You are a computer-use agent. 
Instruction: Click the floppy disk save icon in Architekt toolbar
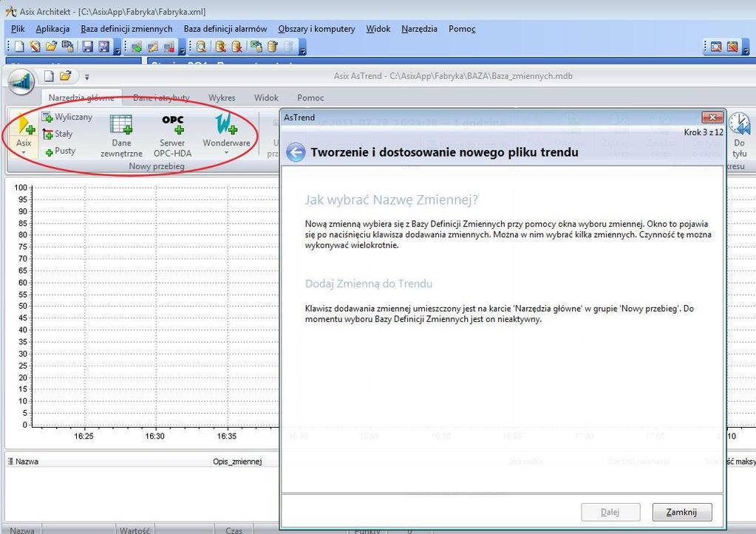click(x=87, y=47)
